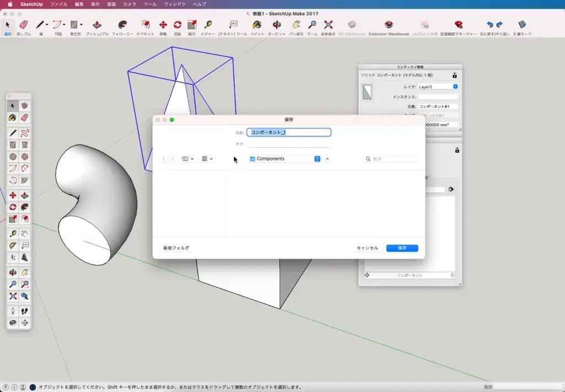The width and height of the screenshot is (565, 392).
Task: Click the forward arrow in Components browser footer
Action: point(452,275)
